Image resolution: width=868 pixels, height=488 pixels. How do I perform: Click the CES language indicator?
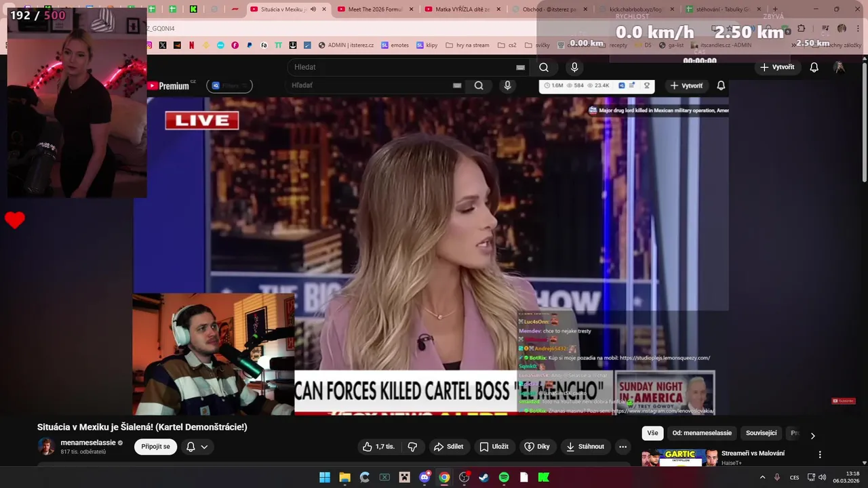pos(794,477)
